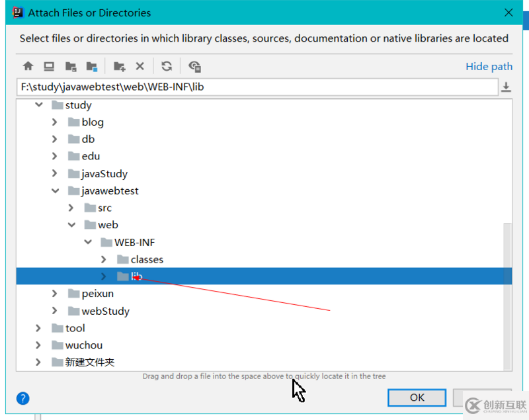Select the tool folder

(x=68, y=328)
